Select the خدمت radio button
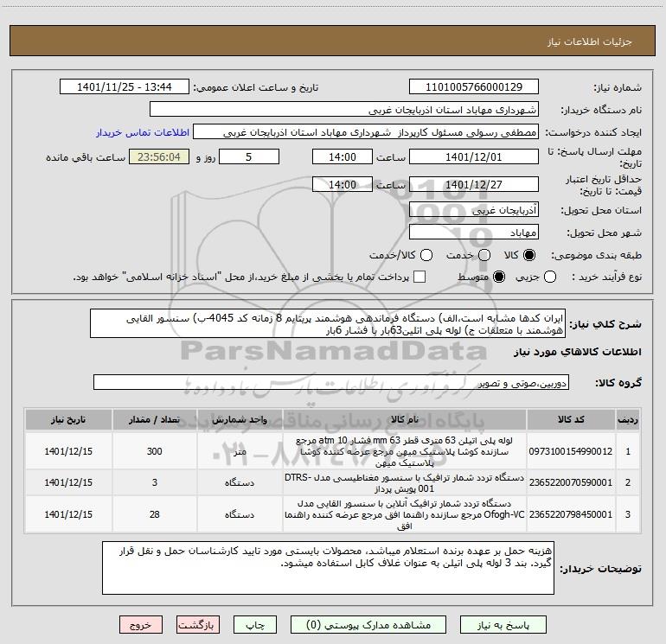This screenshot has height=644, width=666. tap(484, 255)
